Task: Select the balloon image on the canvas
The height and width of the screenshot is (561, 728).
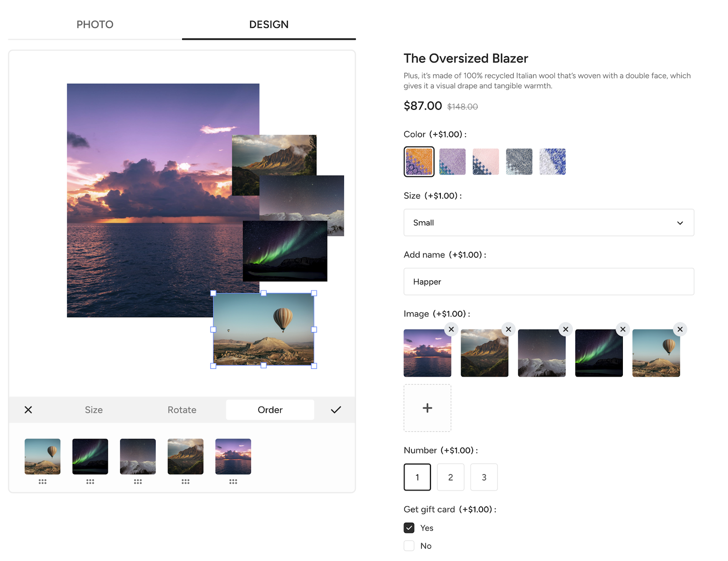Action: click(263, 329)
